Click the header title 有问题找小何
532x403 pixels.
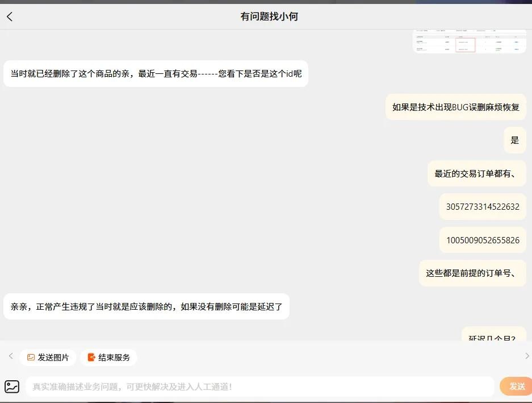coord(269,16)
